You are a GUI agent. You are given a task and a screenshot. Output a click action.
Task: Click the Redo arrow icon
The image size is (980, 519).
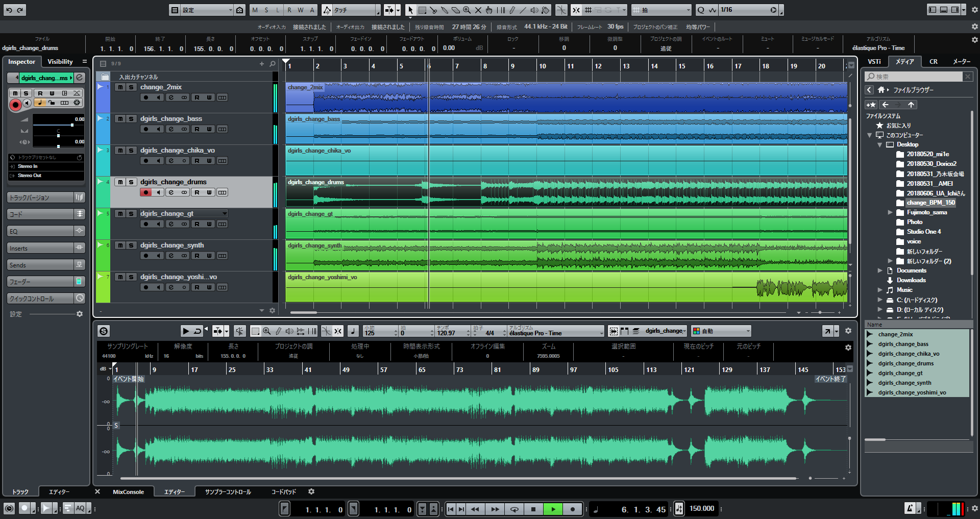click(x=20, y=10)
